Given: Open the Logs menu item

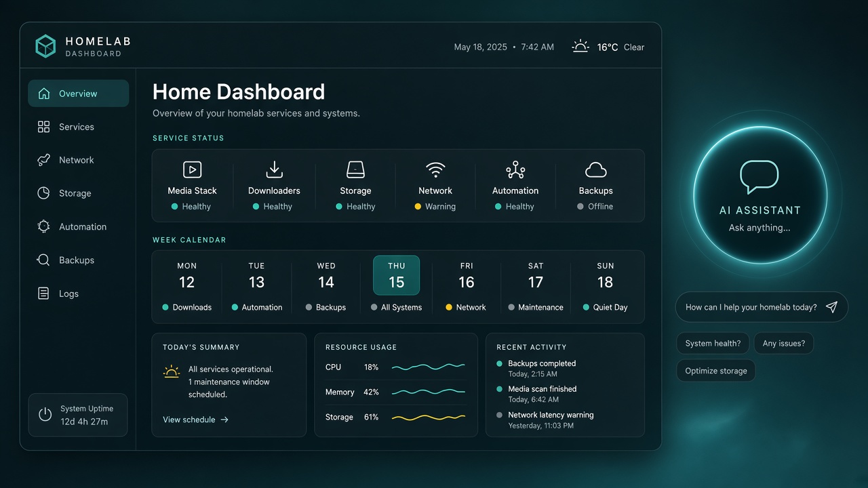Looking at the screenshot, I should coord(78,293).
